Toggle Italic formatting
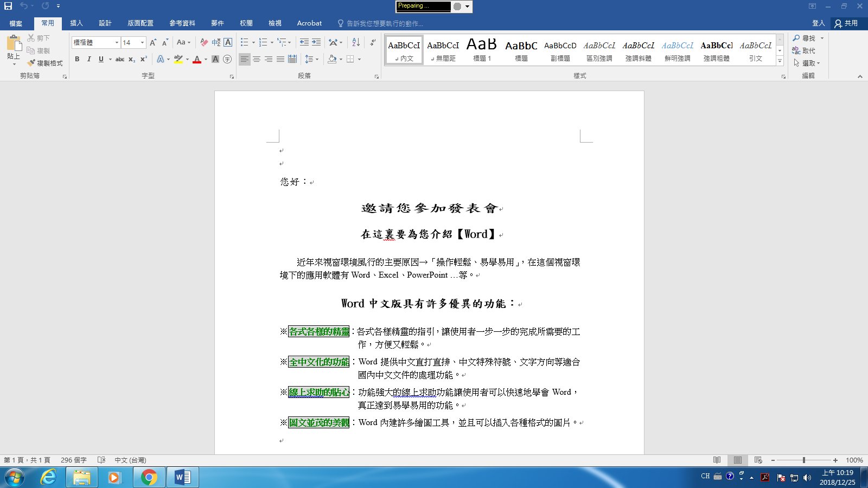The width and height of the screenshot is (868, 488). (x=89, y=59)
